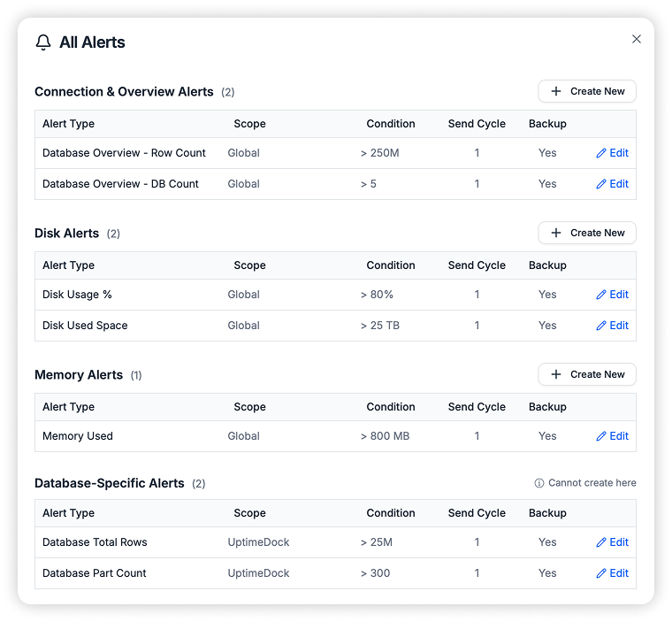The height and width of the screenshot is (622, 672).
Task: Click plus icon in Disk Alerts Create New
Action: click(556, 233)
